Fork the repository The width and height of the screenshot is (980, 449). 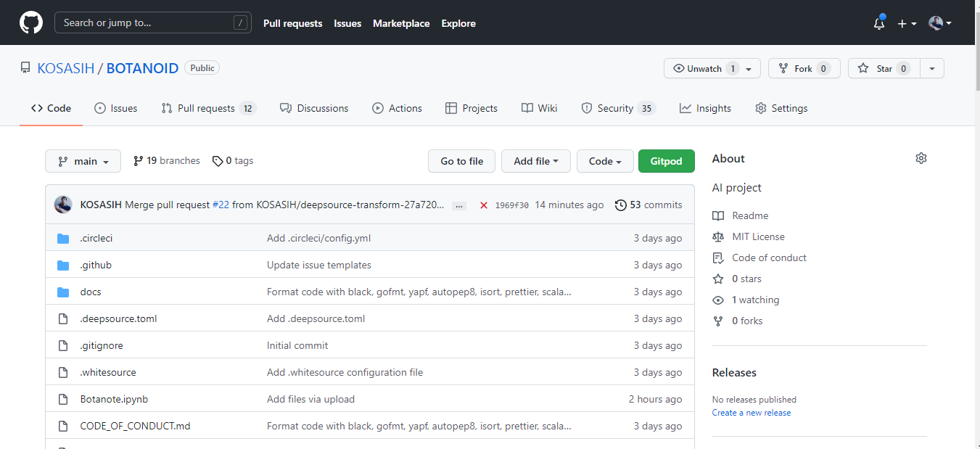pos(804,68)
